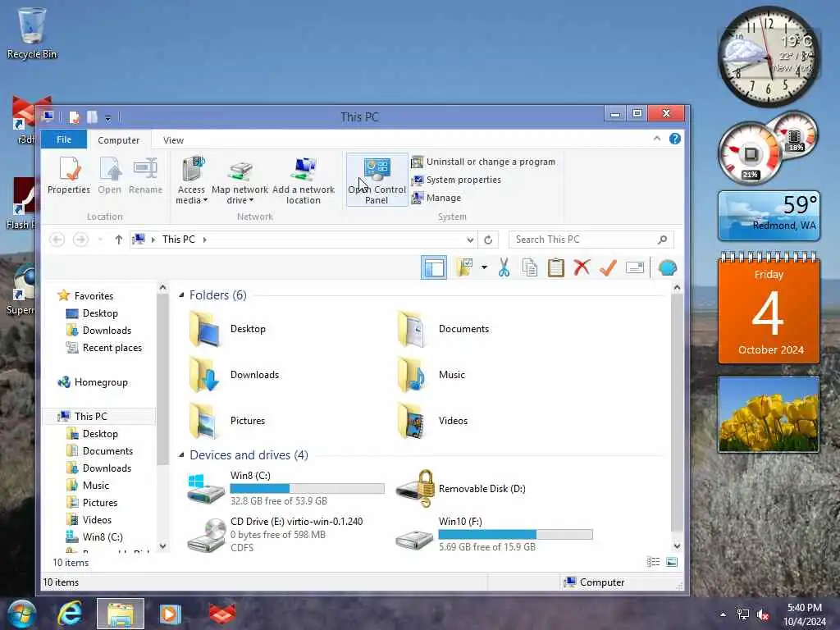Click Win10 (F:) capacity bar
Viewport: 840px width, 630px height.
[x=515, y=534]
